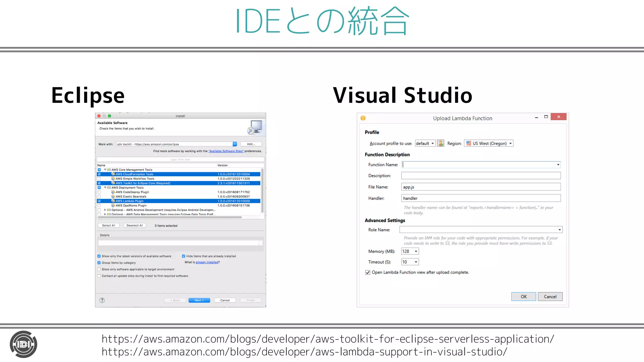Toggle 'Hide items that are already installed' checkbox
The image size is (644, 362).
[184, 256]
